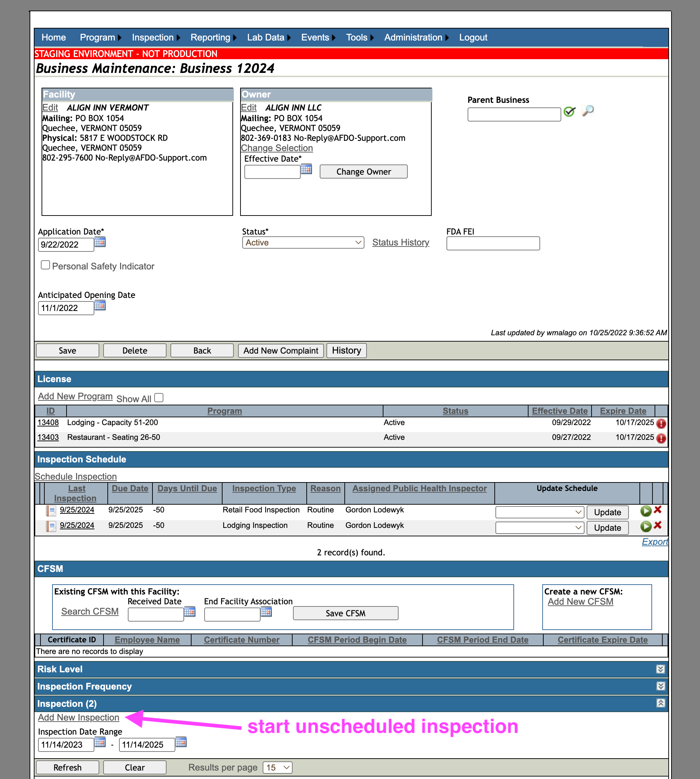Screen dimensions: 700x779
Task: Click the Parent Business magnifier search icon
Action: (x=588, y=111)
